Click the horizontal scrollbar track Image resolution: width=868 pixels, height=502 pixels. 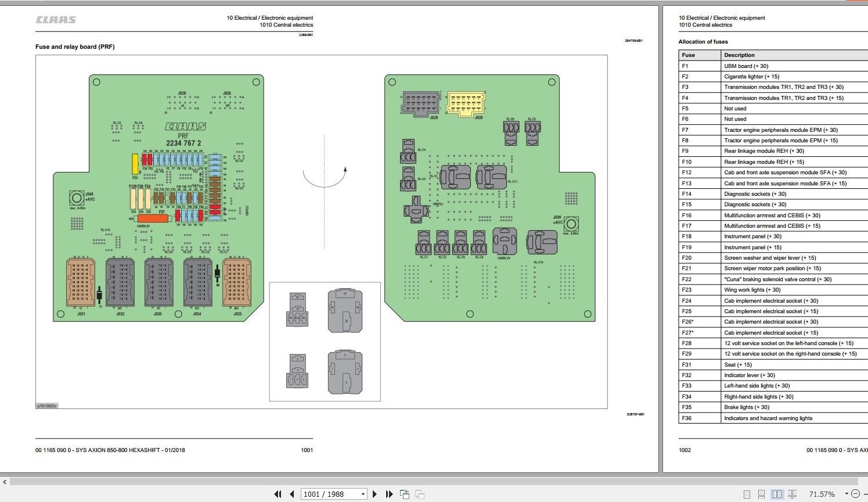click(434, 482)
